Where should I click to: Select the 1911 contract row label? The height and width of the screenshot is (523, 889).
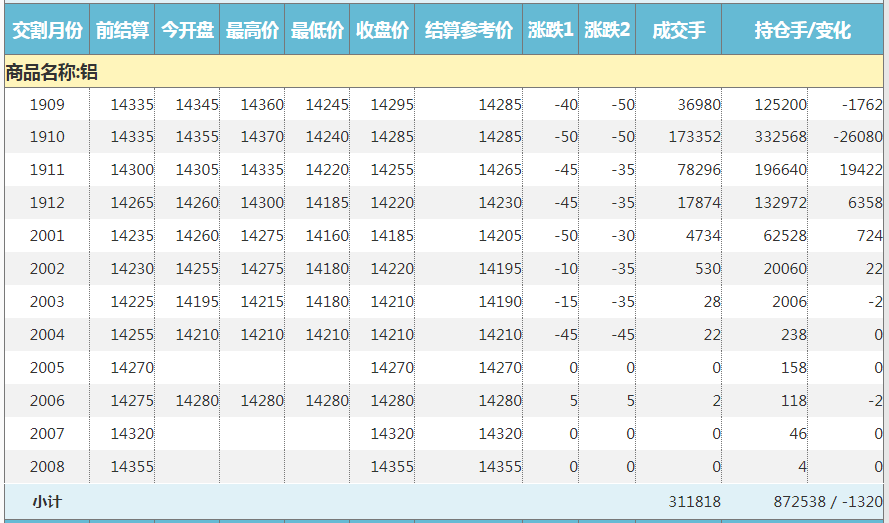tap(47, 170)
